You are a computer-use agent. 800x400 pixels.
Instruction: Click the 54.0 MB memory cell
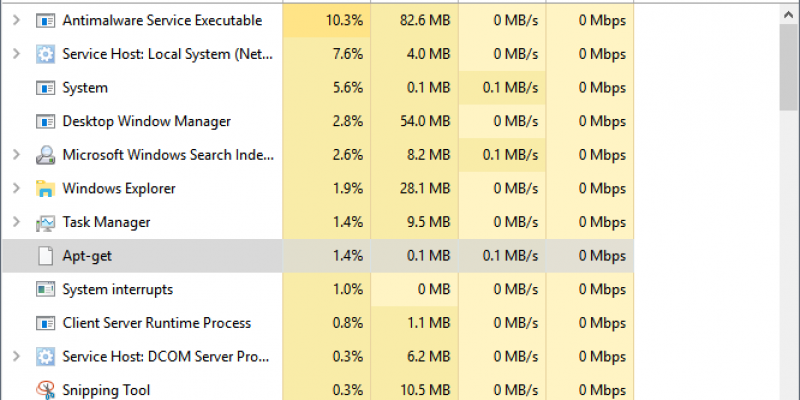pyautogui.click(x=414, y=121)
